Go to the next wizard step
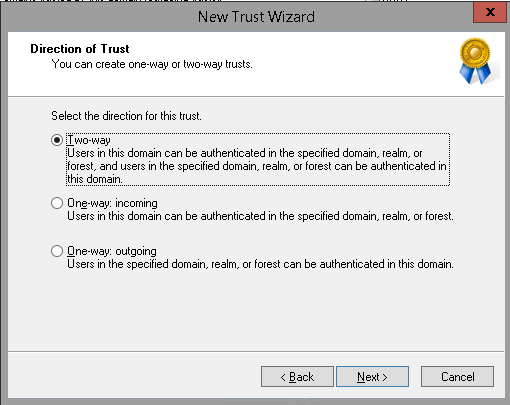 pyautogui.click(x=372, y=377)
